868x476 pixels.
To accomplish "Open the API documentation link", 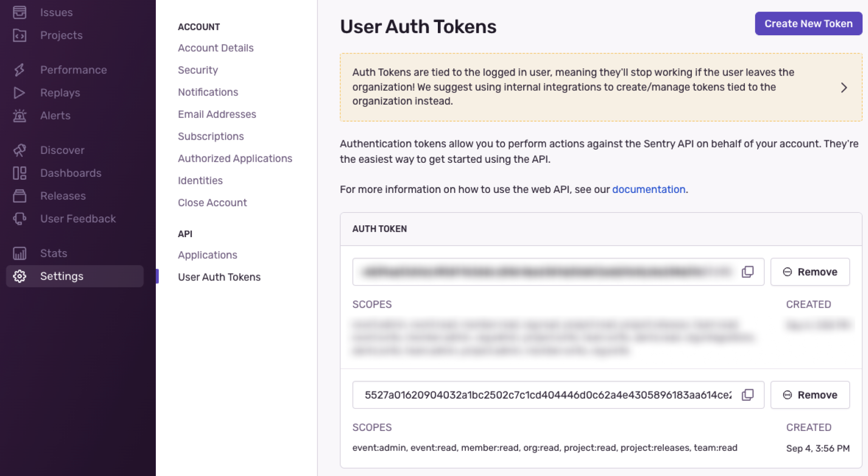I will (649, 190).
